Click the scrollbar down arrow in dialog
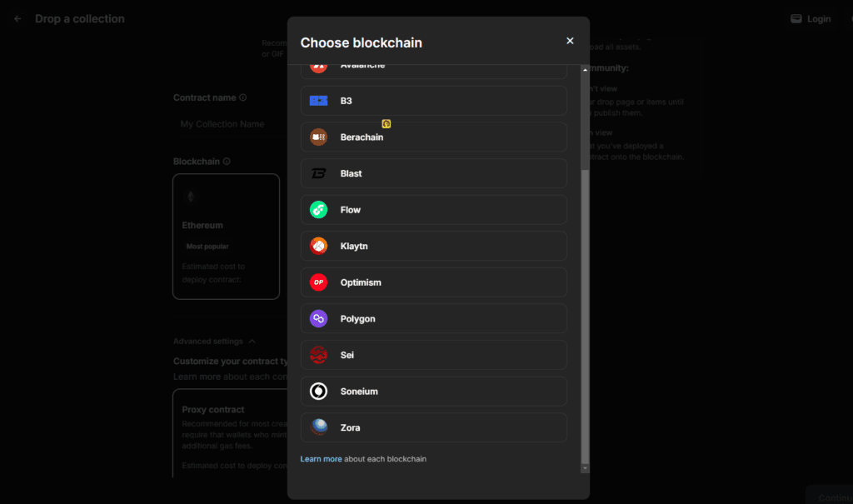Screen dimensions: 853x504 [x=585, y=468]
